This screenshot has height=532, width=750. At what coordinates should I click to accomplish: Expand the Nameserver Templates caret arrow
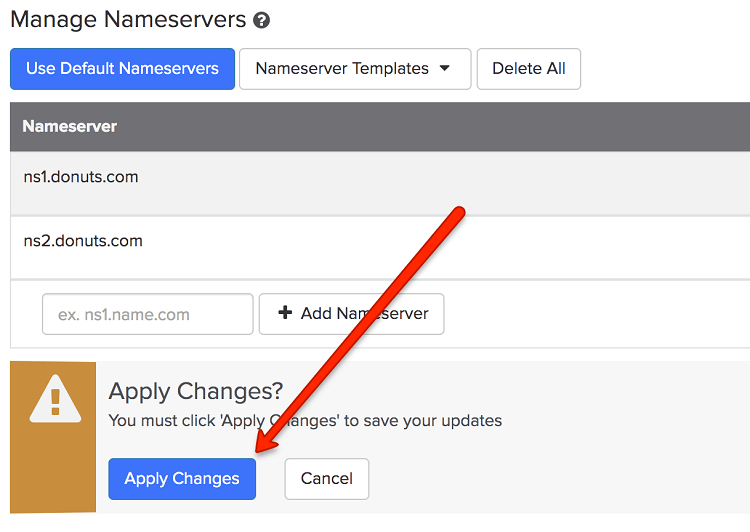pyautogui.click(x=445, y=69)
